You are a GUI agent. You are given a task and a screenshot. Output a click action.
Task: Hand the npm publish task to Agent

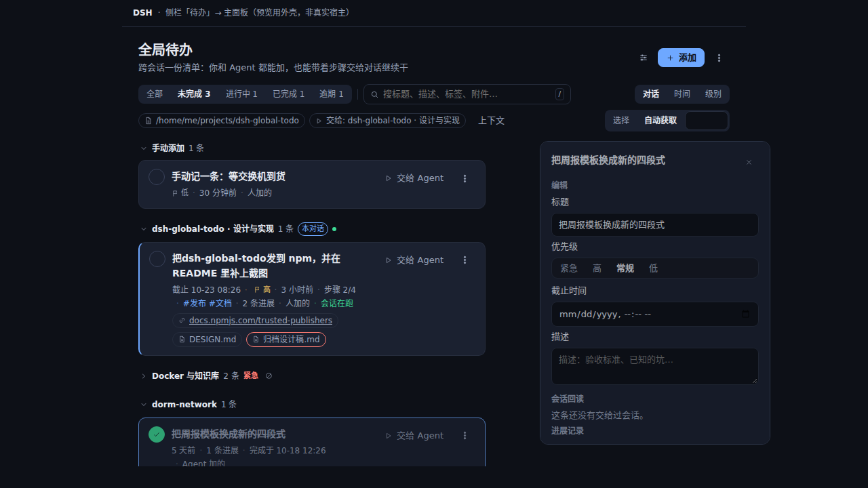[414, 260]
